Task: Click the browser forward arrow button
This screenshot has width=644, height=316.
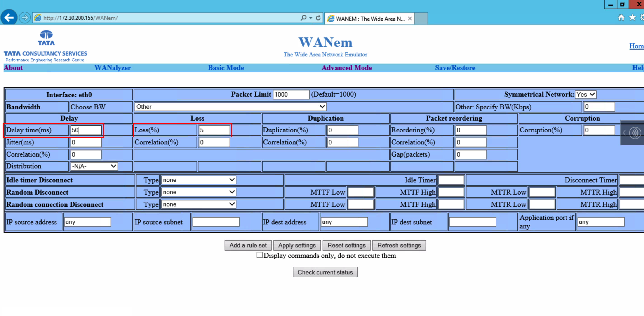Action: coord(25,18)
